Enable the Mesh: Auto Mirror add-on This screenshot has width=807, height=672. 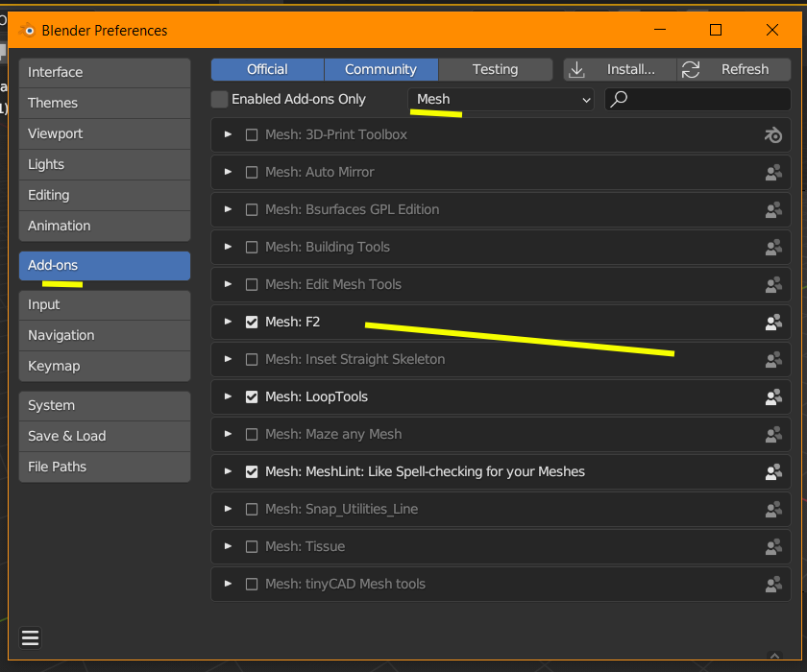click(252, 173)
